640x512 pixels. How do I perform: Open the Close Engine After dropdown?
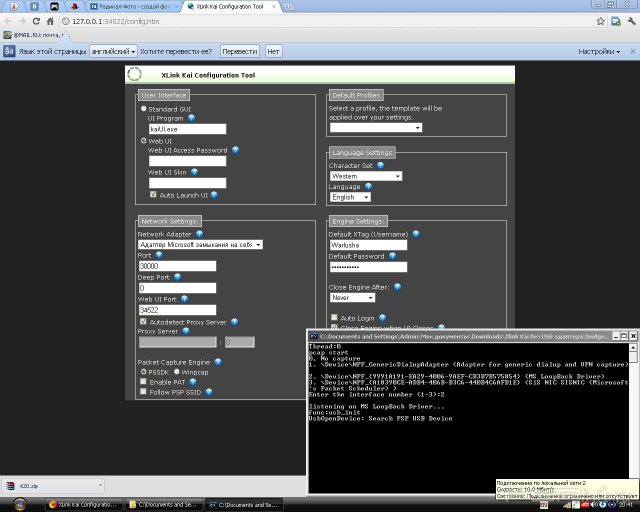click(x=352, y=297)
